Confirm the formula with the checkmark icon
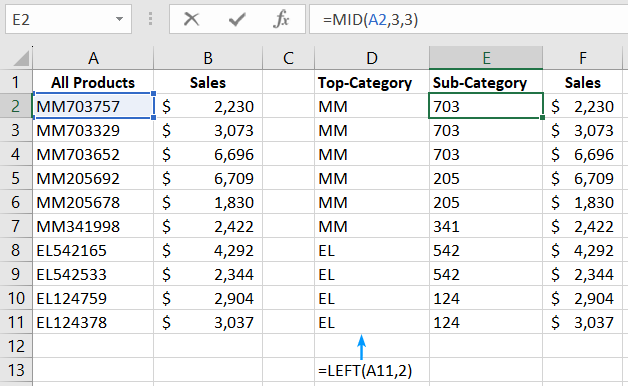 coord(237,19)
